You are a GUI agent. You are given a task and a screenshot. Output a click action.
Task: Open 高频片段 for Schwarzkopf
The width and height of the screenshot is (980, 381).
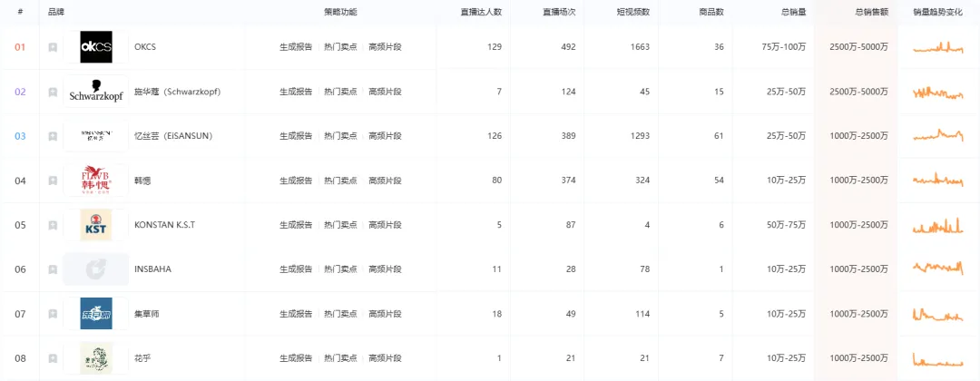pyautogui.click(x=385, y=92)
